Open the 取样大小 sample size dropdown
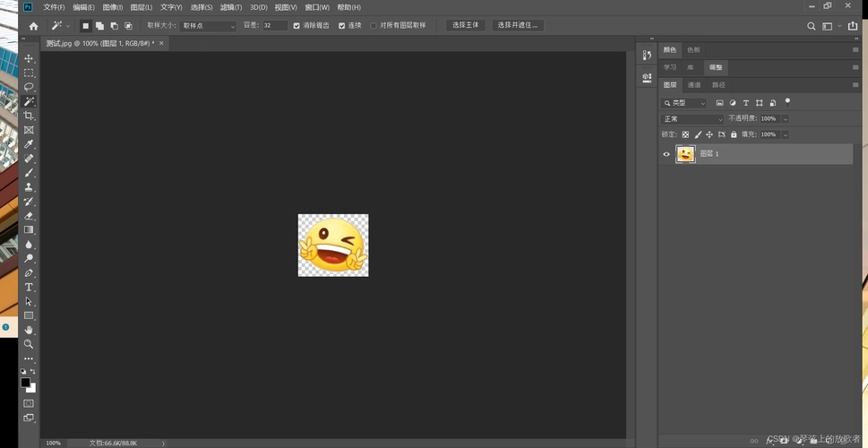This screenshot has width=868, height=448. (x=209, y=26)
